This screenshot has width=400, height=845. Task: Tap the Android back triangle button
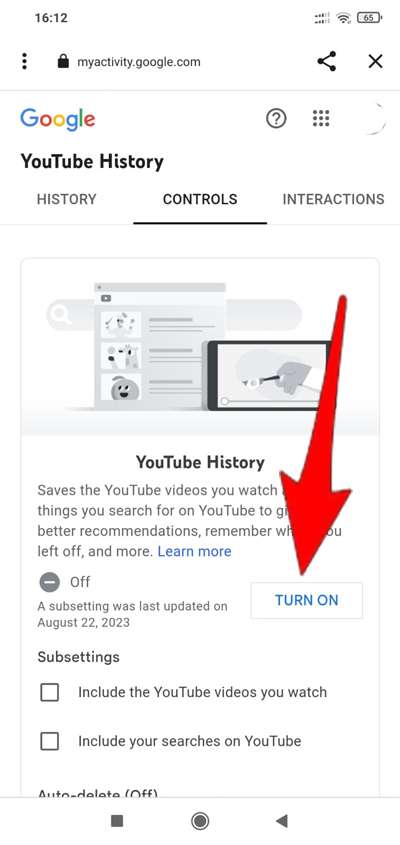coord(281,821)
